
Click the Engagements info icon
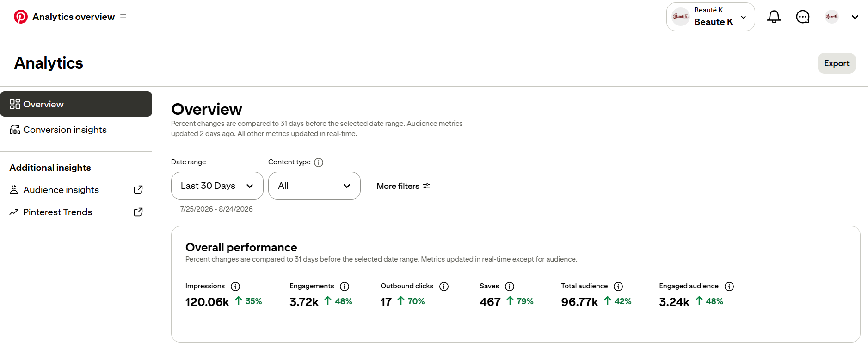point(345,287)
